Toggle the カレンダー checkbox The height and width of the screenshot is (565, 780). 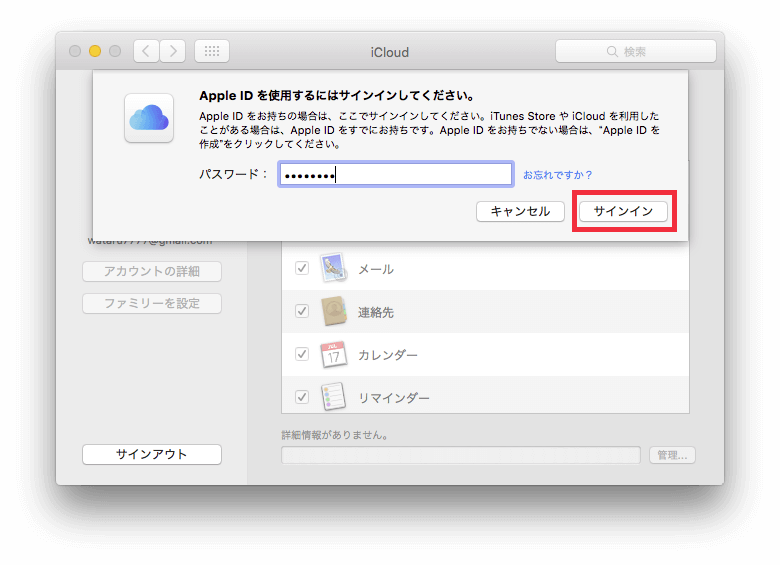[302, 354]
